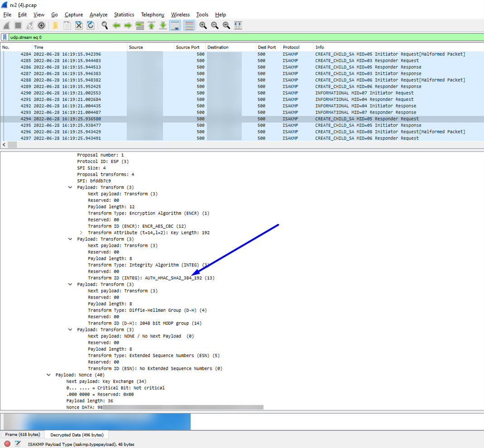Image resolution: width=484 pixels, height=448 pixels.
Task: Collapse the Diffie-Hellman Group transform payload
Action: [70, 284]
